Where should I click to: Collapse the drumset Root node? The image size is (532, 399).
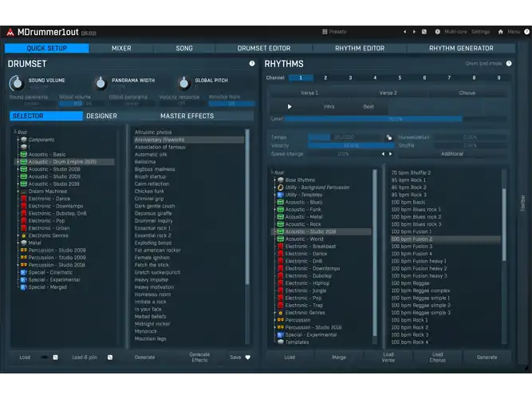pos(15,132)
